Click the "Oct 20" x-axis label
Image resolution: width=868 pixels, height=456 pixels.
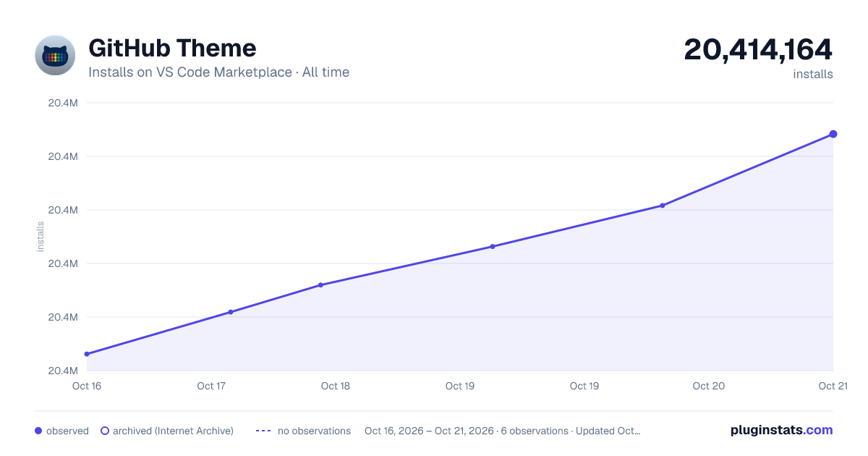(x=709, y=386)
